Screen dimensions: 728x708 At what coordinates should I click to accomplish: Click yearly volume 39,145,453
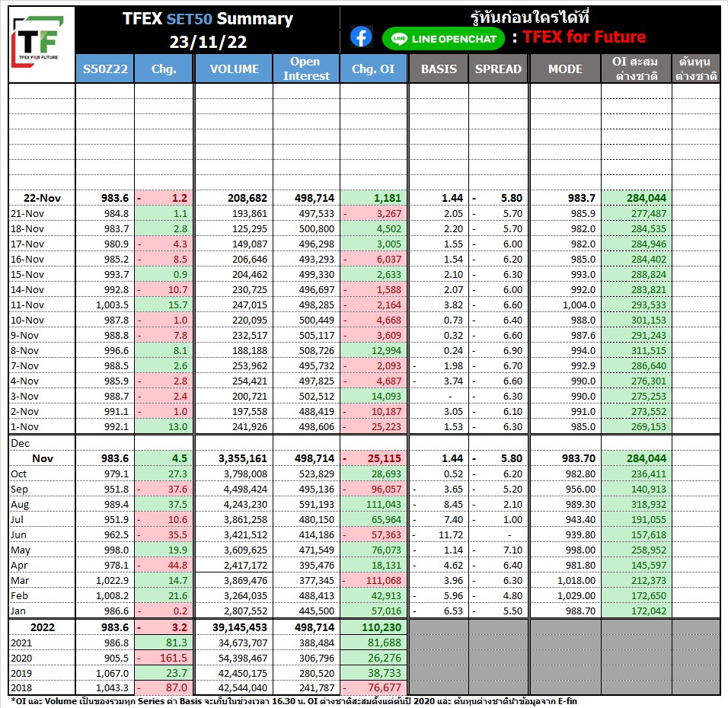[240, 627]
